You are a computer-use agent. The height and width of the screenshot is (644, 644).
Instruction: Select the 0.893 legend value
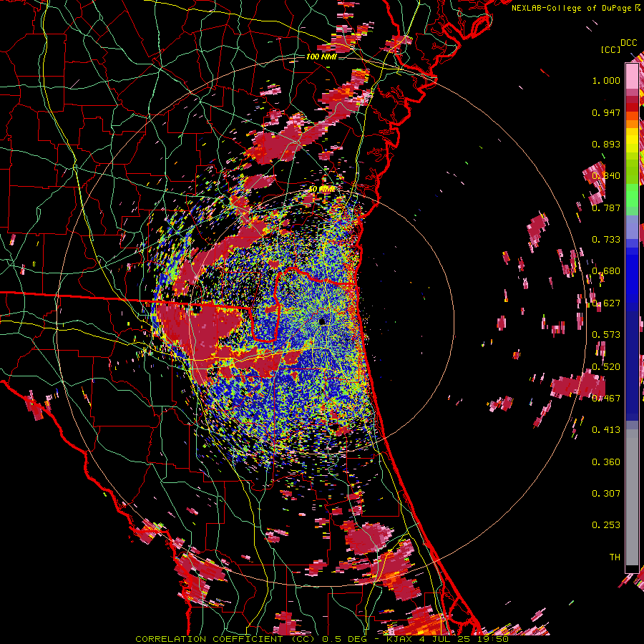click(x=606, y=144)
